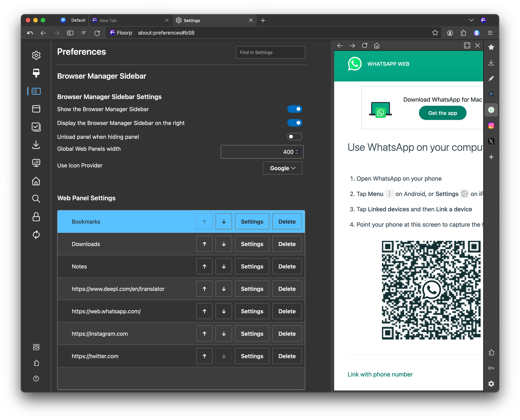The height and width of the screenshot is (420, 520).
Task: Move the Notes panel up
Action: pos(204,266)
